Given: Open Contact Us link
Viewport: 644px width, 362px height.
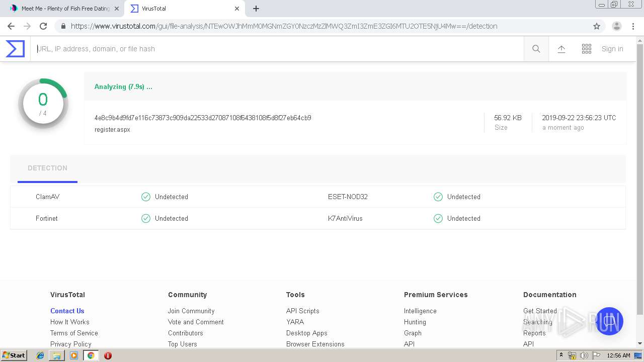Looking at the screenshot, I should tap(67, 311).
